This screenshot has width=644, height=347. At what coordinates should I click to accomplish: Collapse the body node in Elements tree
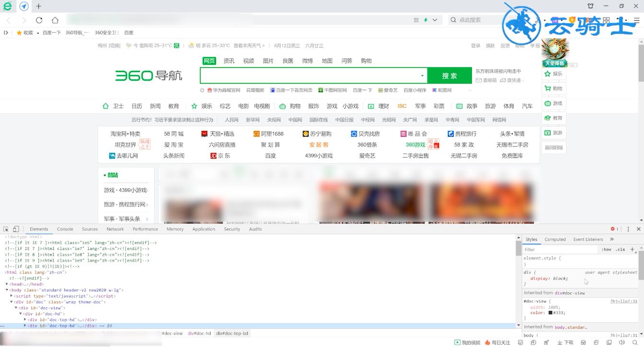tap(7, 290)
